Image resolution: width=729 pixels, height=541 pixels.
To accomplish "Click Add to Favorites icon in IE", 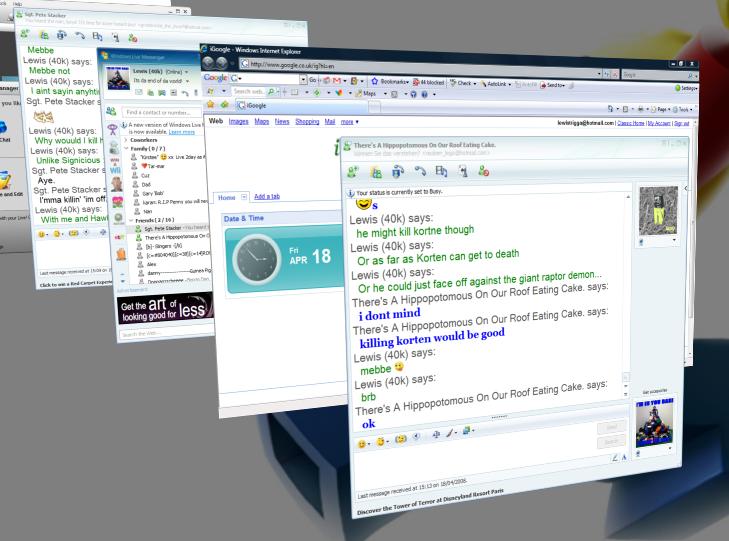I will click(x=225, y=105).
